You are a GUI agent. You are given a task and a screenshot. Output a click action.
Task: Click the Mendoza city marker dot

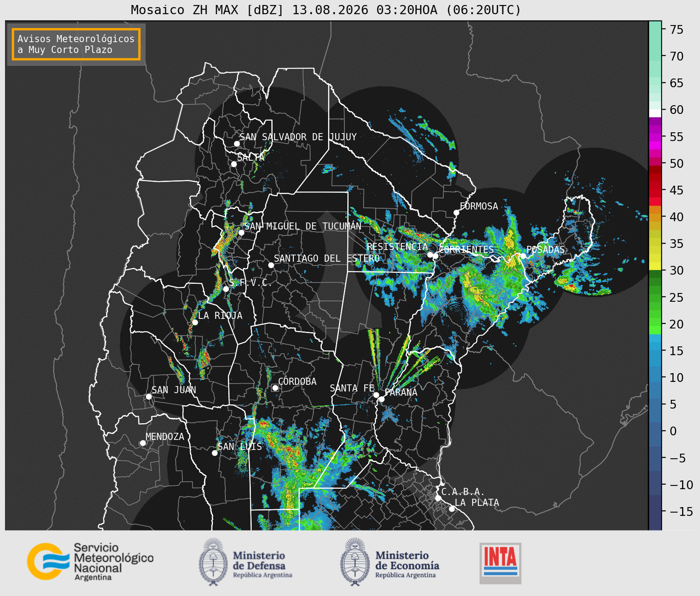click(143, 443)
